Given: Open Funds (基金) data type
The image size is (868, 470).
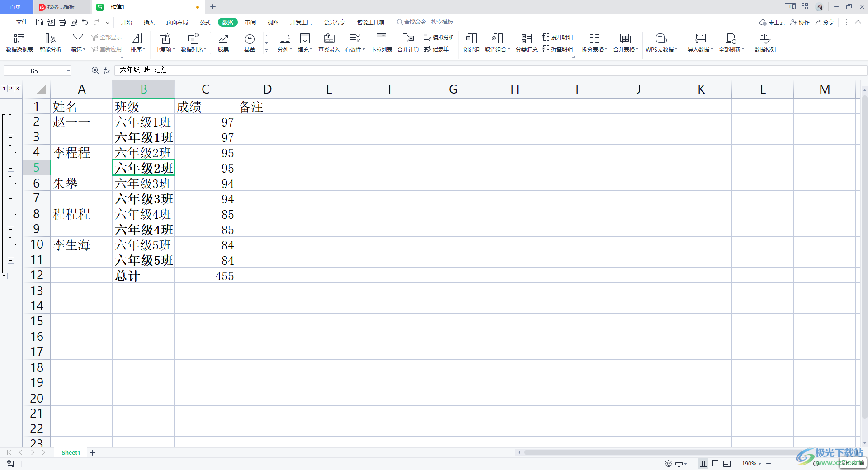Looking at the screenshot, I should click(250, 43).
